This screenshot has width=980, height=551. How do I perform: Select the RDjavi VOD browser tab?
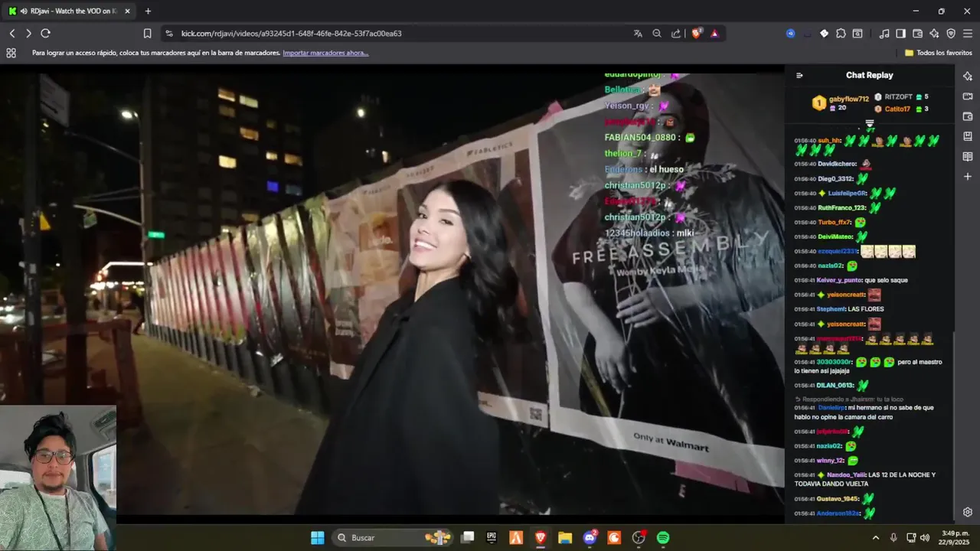pos(69,11)
